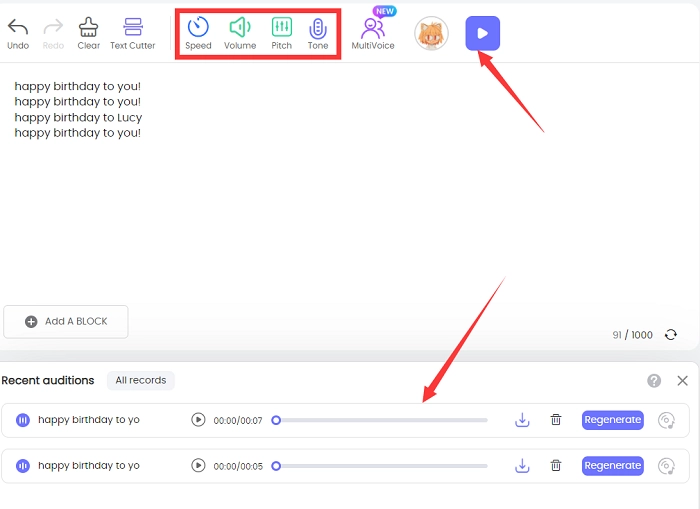
Task: Regenerate the second audition audio
Action: [x=612, y=465]
